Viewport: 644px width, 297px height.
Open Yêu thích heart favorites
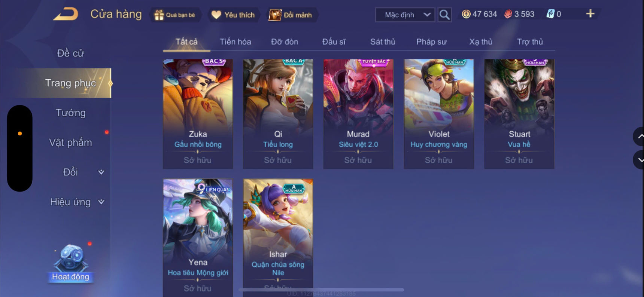pyautogui.click(x=216, y=15)
